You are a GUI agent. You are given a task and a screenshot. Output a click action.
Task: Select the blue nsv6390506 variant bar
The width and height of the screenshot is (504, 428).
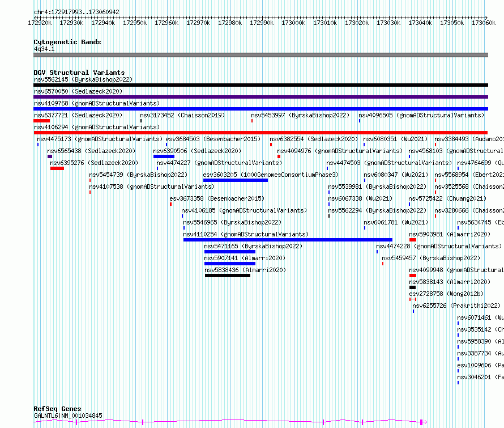click(x=164, y=156)
